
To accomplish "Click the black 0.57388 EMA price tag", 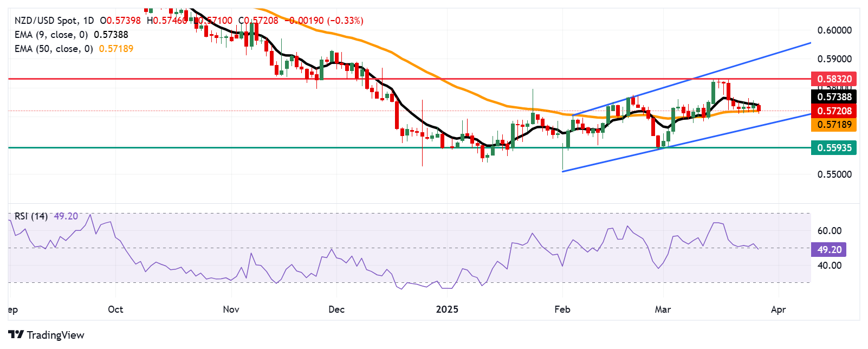I will [834, 97].
